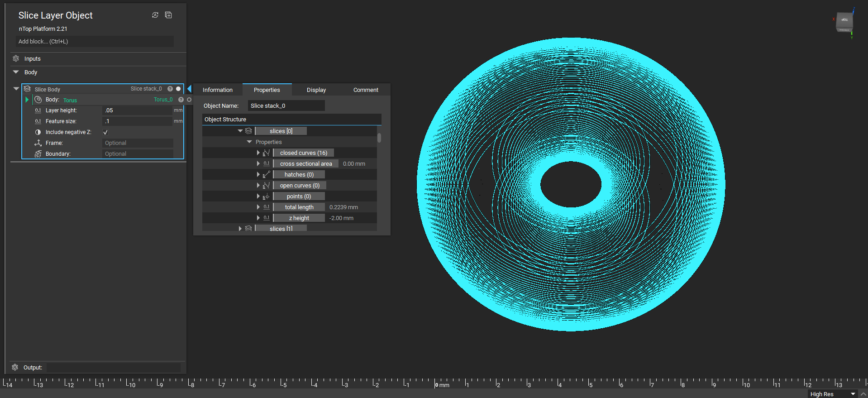Screen dimensions: 868x398
Task: Toggle the Include negative Z checkbox
Action: tap(105, 132)
